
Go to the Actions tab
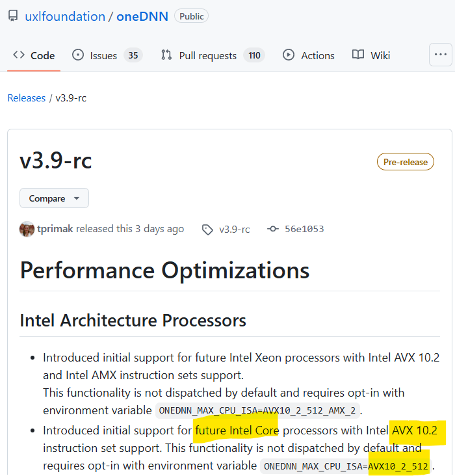308,55
